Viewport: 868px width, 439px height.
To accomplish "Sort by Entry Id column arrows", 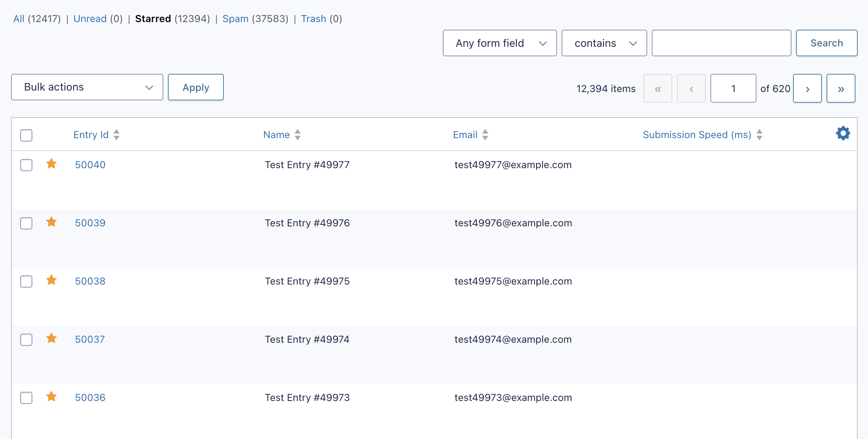I will pyautogui.click(x=116, y=135).
